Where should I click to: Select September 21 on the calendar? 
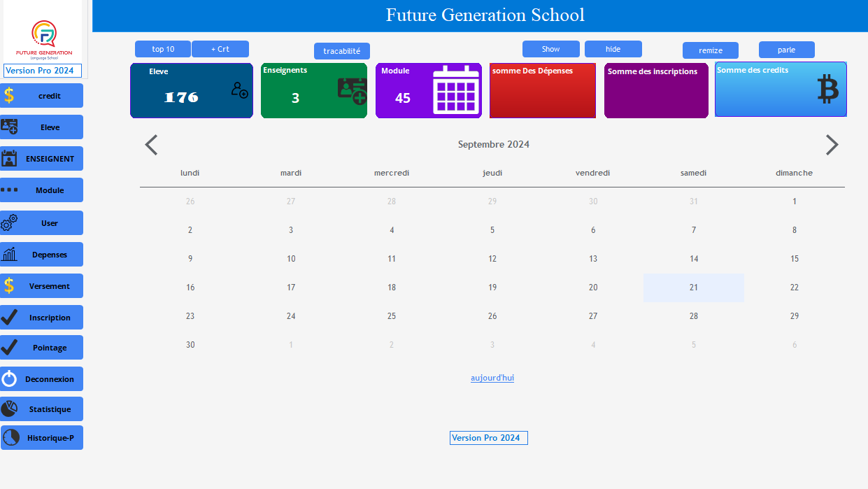tap(693, 287)
